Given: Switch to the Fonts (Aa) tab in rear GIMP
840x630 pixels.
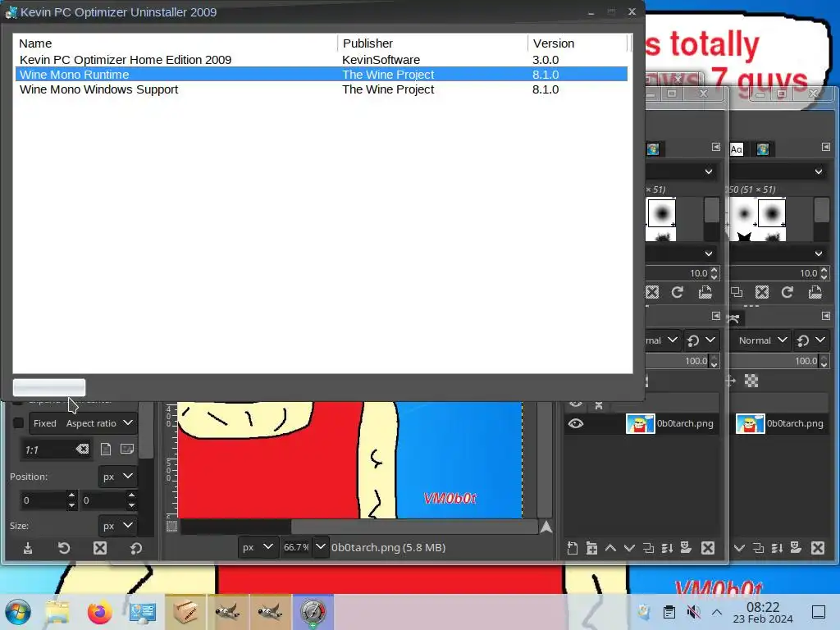Looking at the screenshot, I should tap(737, 149).
